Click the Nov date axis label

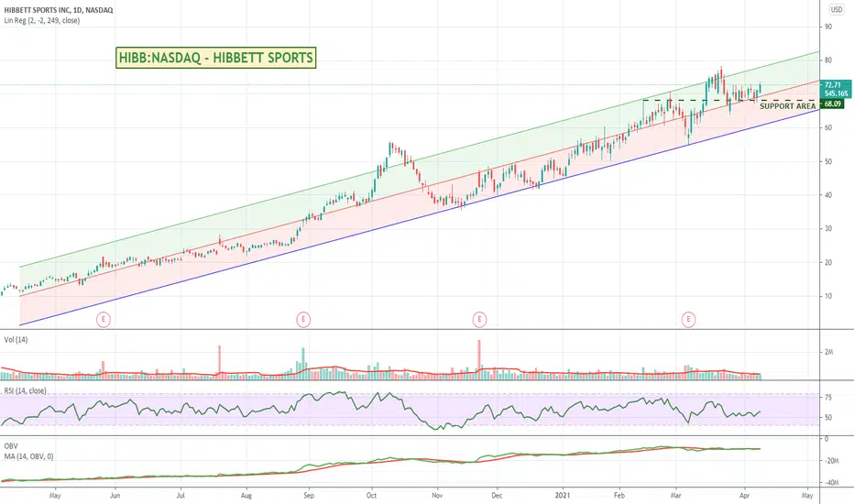point(437,496)
